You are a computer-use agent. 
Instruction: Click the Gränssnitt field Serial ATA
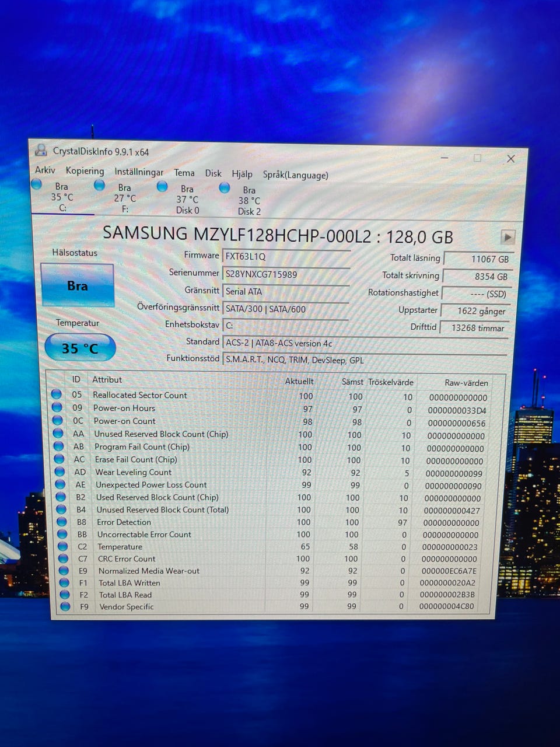[x=286, y=291]
